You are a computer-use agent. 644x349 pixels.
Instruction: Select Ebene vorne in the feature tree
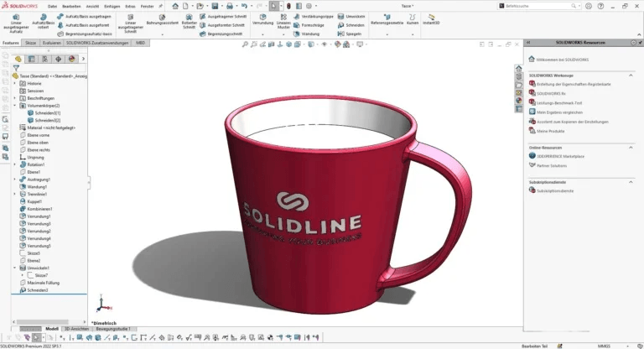coord(39,135)
